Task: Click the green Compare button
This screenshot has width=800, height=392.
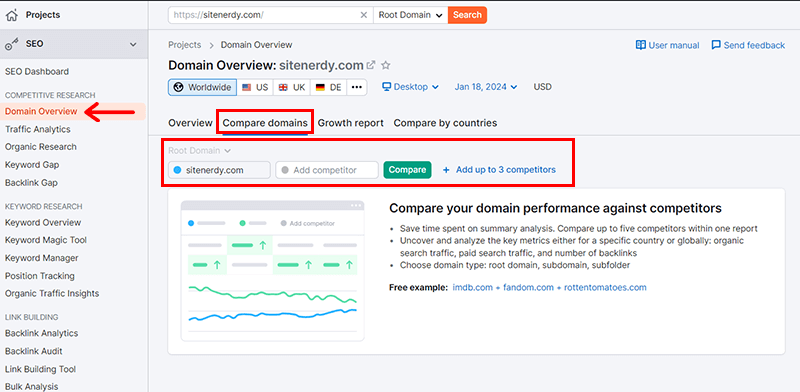Action: tap(407, 170)
